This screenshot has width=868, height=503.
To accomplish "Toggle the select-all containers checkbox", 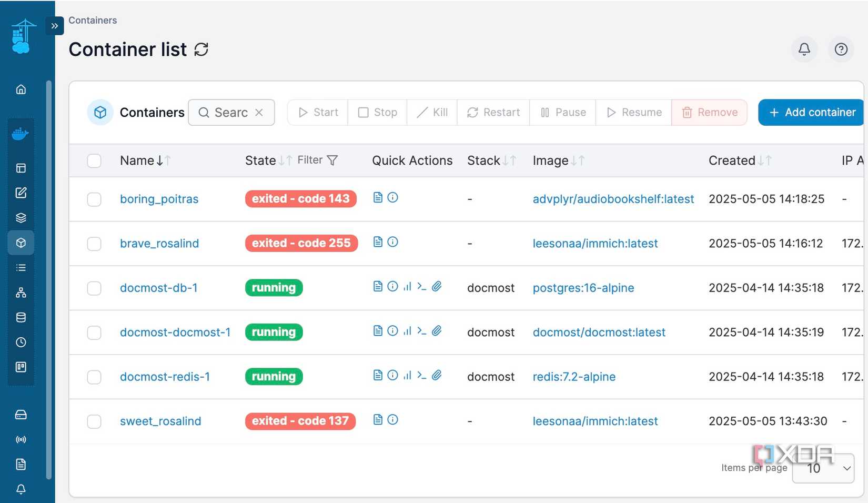I will pos(94,160).
